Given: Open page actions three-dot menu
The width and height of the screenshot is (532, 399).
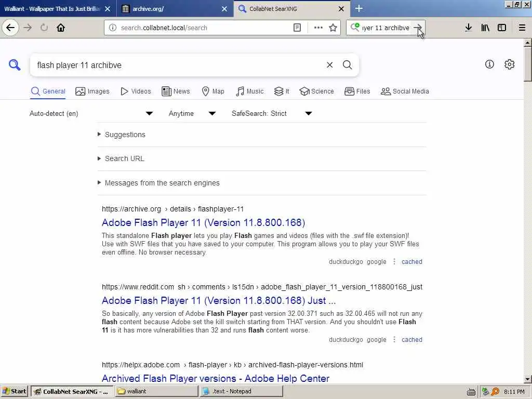Looking at the screenshot, I should click(x=318, y=28).
